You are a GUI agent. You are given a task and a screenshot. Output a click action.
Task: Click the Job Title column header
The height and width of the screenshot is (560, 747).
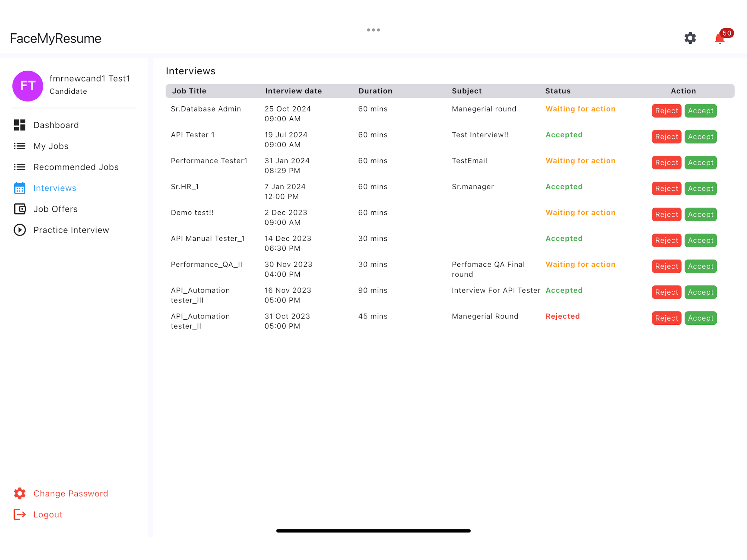pos(189,91)
